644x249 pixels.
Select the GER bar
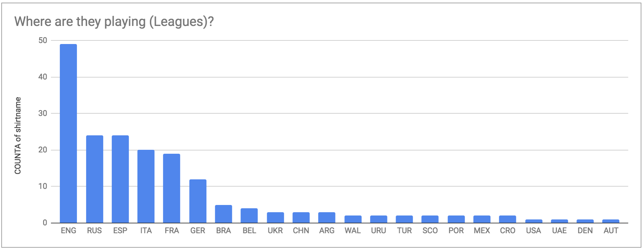(x=198, y=201)
